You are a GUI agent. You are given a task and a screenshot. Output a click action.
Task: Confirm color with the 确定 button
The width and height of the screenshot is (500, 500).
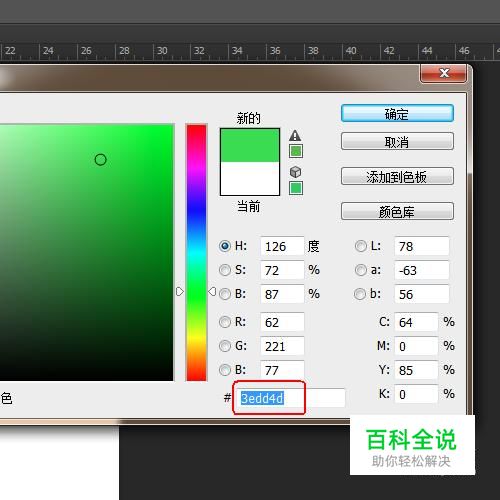(x=397, y=114)
